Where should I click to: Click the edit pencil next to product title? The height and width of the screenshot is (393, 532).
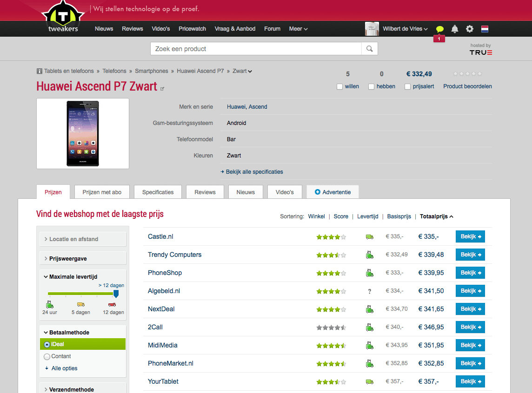pos(162,88)
